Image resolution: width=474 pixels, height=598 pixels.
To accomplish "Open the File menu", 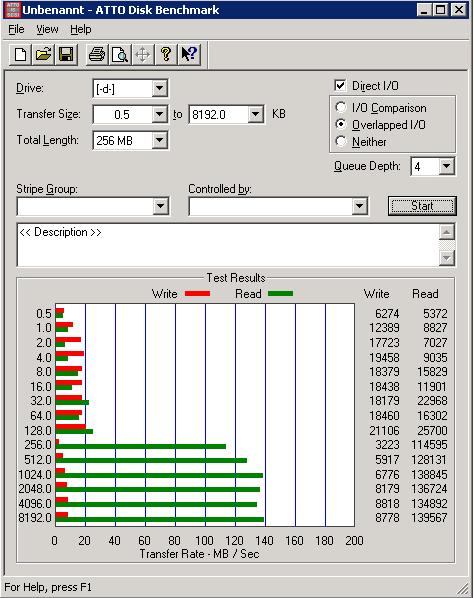I will [x=16, y=29].
